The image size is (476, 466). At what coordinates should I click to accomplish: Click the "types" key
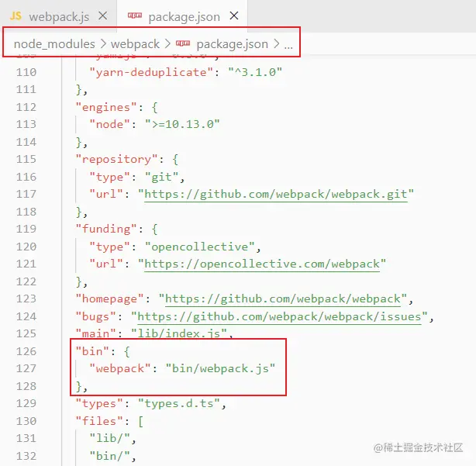click(99, 404)
